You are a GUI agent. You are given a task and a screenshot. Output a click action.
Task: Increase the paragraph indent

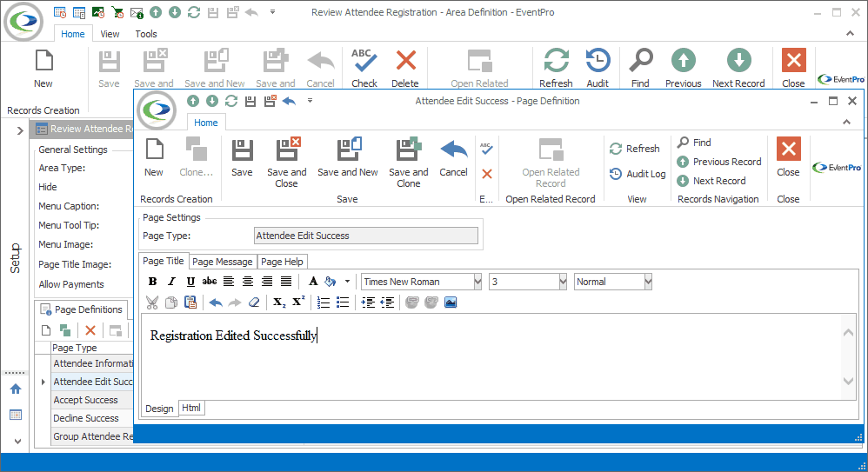coord(368,302)
